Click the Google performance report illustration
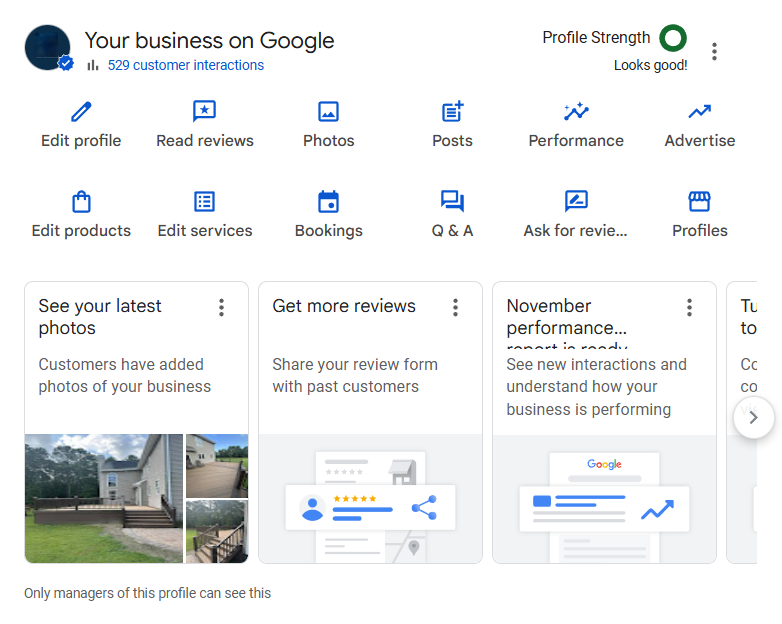Image resolution: width=782 pixels, height=624 pixels. 604,499
